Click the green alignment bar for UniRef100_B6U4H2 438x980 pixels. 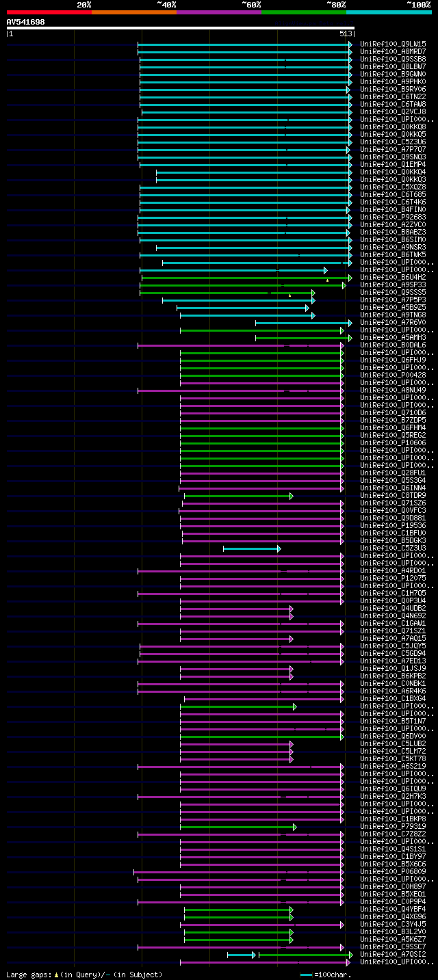(x=246, y=278)
